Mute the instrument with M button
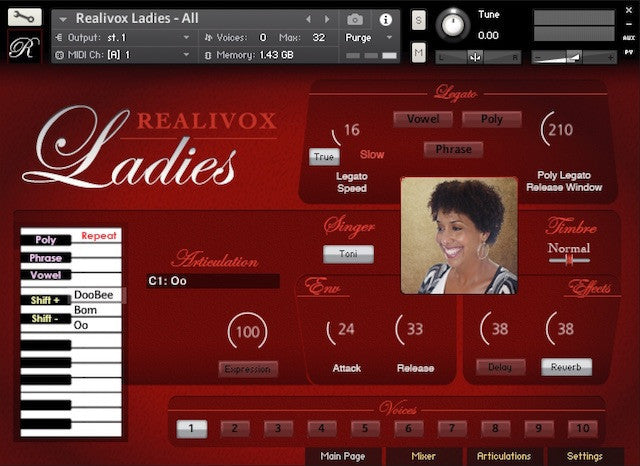 click(x=418, y=52)
